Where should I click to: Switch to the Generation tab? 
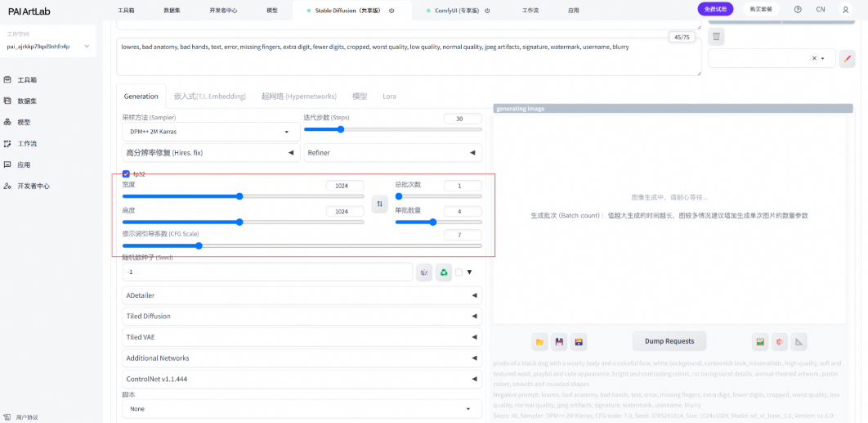(x=141, y=96)
